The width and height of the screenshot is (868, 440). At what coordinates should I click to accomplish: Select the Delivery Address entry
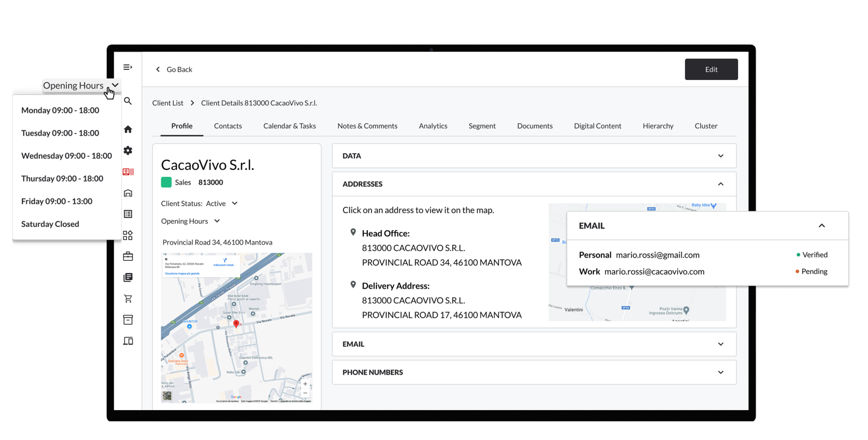pos(442,300)
